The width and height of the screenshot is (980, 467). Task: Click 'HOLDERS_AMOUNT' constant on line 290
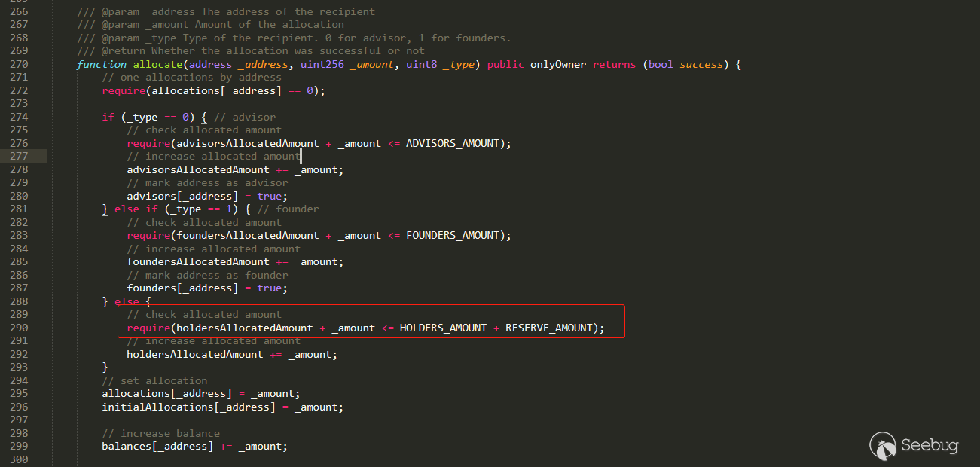click(x=443, y=328)
